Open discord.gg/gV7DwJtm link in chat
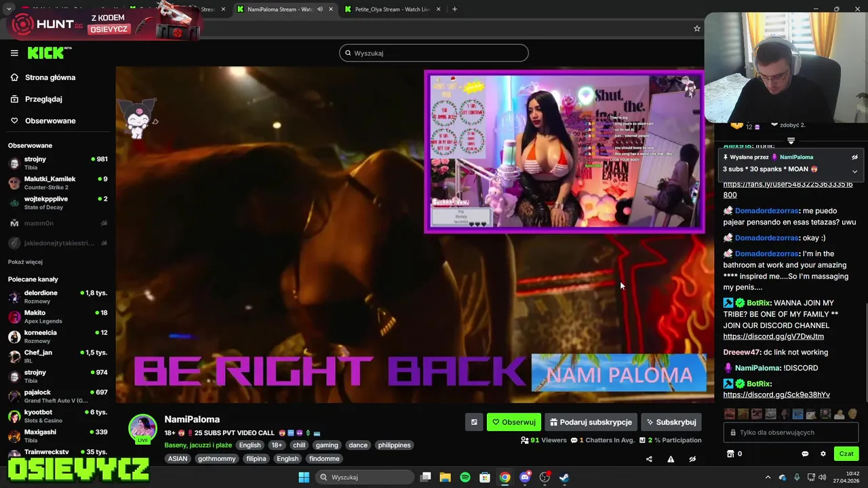Image resolution: width=868 pixels, height=488 pixels. click(x=773, y=336)
